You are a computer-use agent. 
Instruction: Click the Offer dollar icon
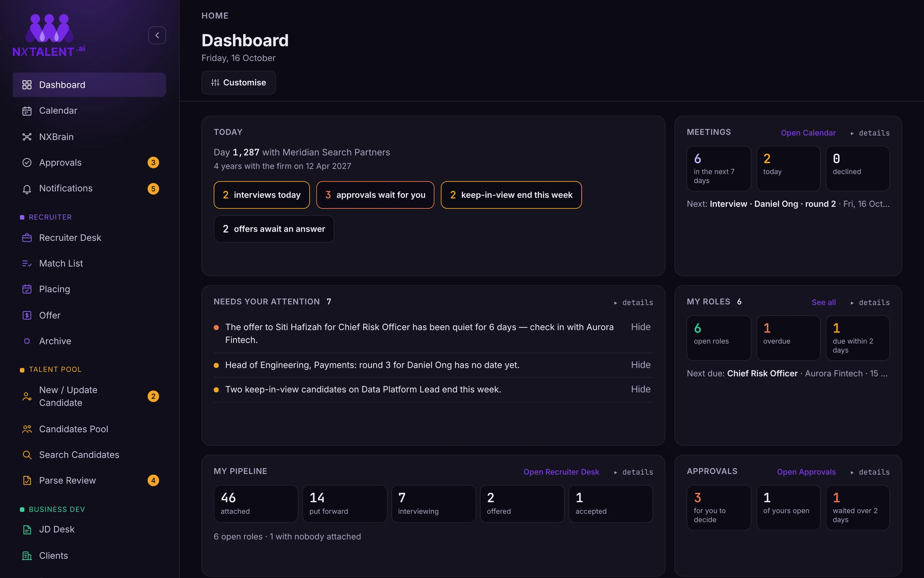pos(27,315)
